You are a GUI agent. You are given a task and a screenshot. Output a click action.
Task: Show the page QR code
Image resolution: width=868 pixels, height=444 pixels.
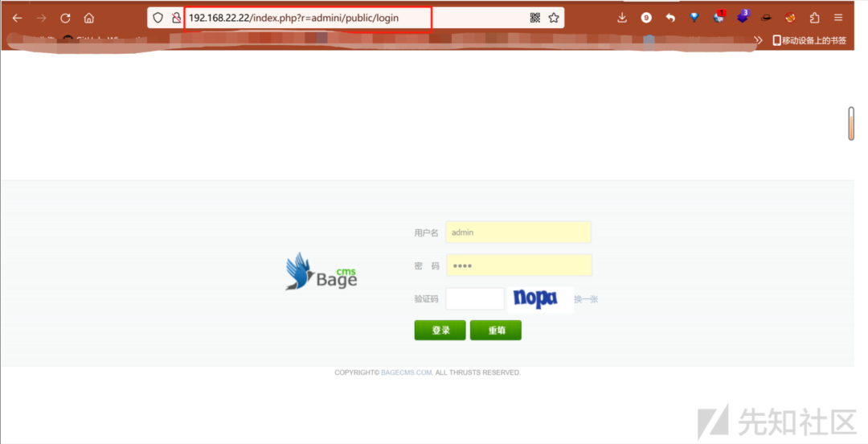point(534,18)
